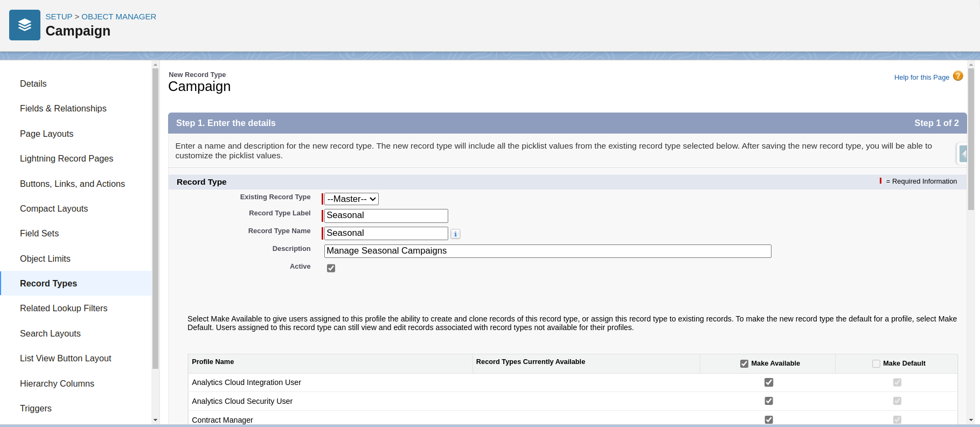Click the sidebar vertical scrollbar thumb
980x427 pixels.
pos(155,218)
